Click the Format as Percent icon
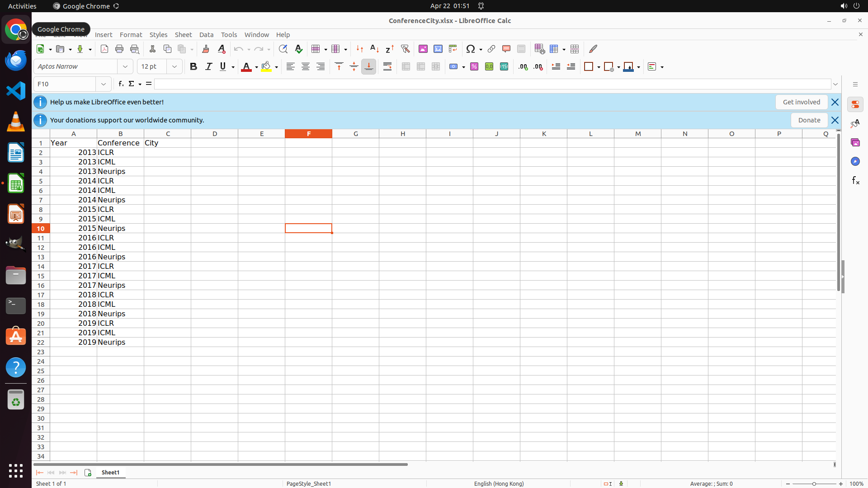This screenshot has height=488, width=868. 474,67
